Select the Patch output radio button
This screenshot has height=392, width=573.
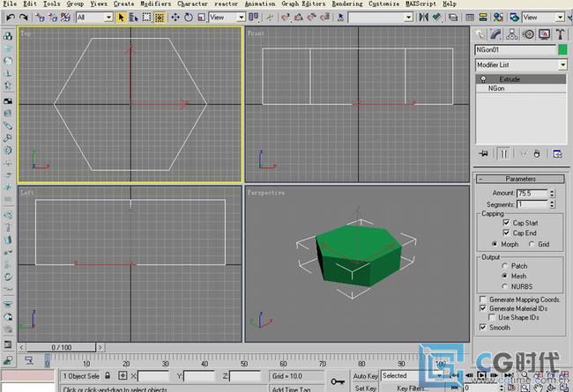(504, 266)
